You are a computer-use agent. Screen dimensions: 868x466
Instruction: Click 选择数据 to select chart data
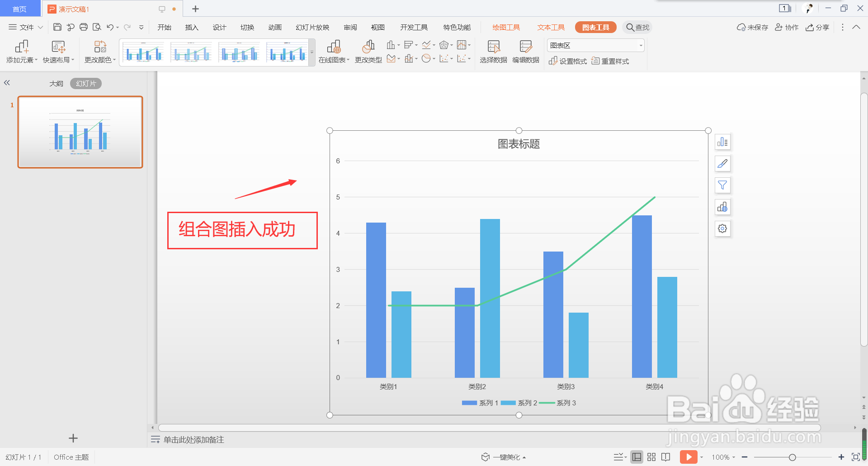pyautogui.click(x=493, y=51)
